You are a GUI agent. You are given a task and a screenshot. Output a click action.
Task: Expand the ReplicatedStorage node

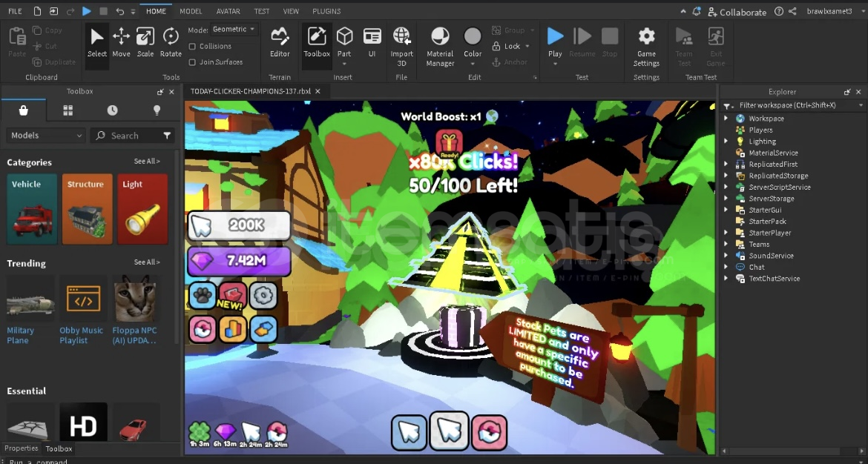point(726,176)
